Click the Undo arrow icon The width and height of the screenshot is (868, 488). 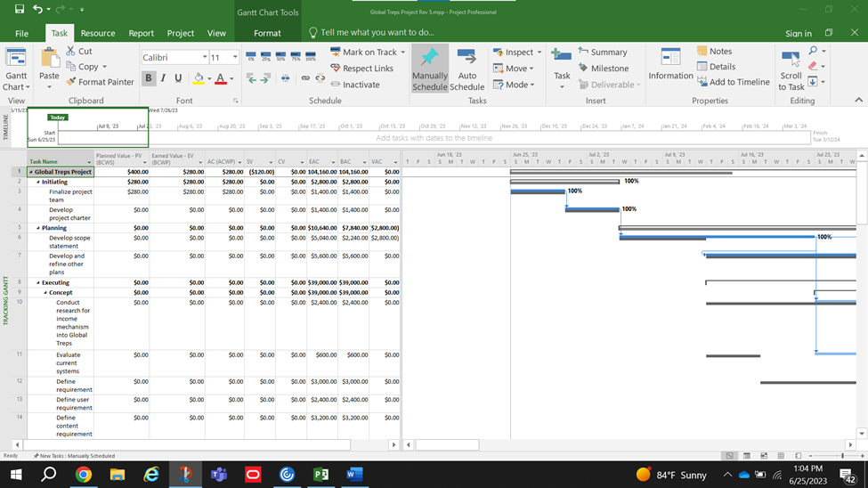tap(37, 9)
